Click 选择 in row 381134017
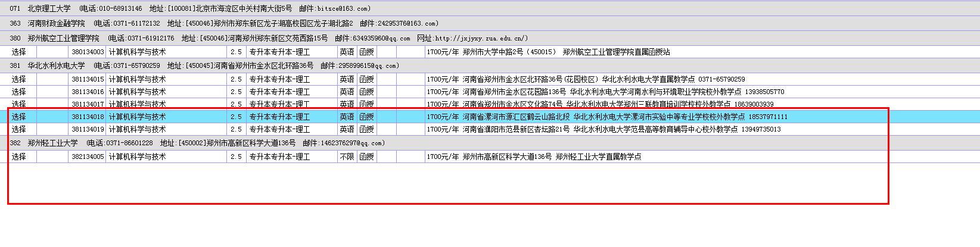Image resolution: width=980 pixels, height=247 pixels. point(19,104)
